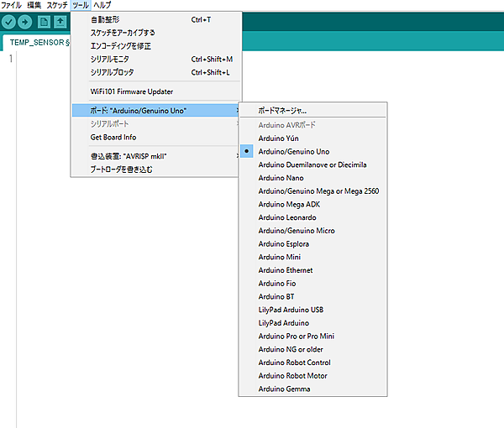
Task: Run 自動整形 auto format command
Action: (106, 19)
